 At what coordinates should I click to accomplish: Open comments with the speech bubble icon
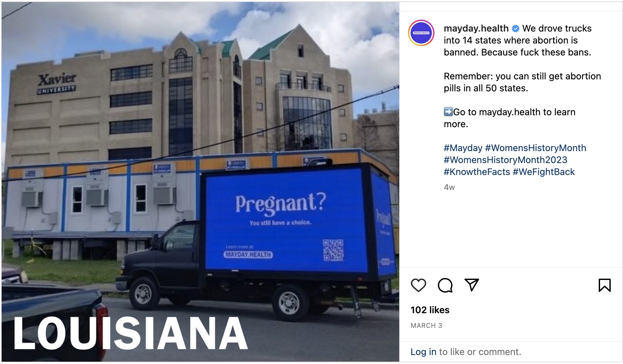tap(445, 285)
